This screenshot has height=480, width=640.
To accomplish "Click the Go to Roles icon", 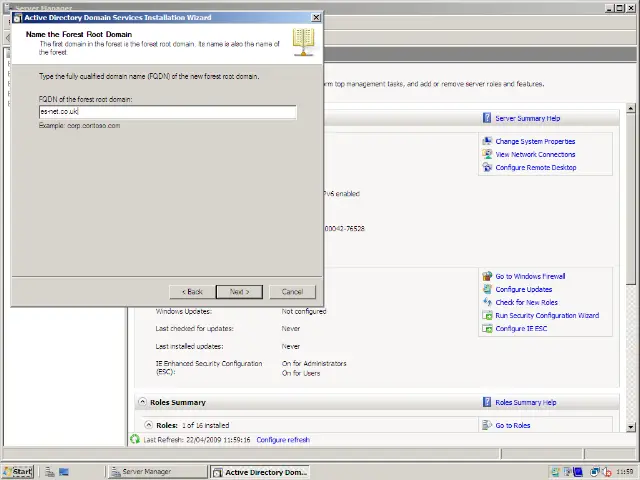I will pos(487,425).
